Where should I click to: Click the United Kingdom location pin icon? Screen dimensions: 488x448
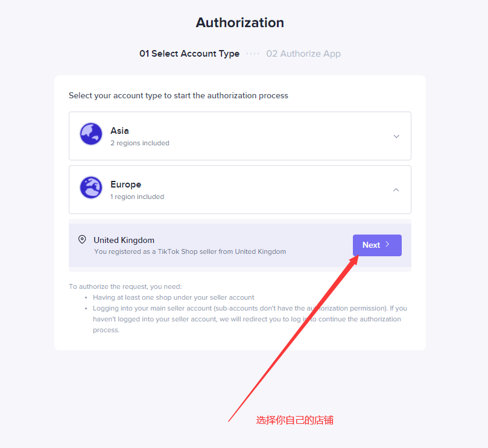[x=82, y=240]
